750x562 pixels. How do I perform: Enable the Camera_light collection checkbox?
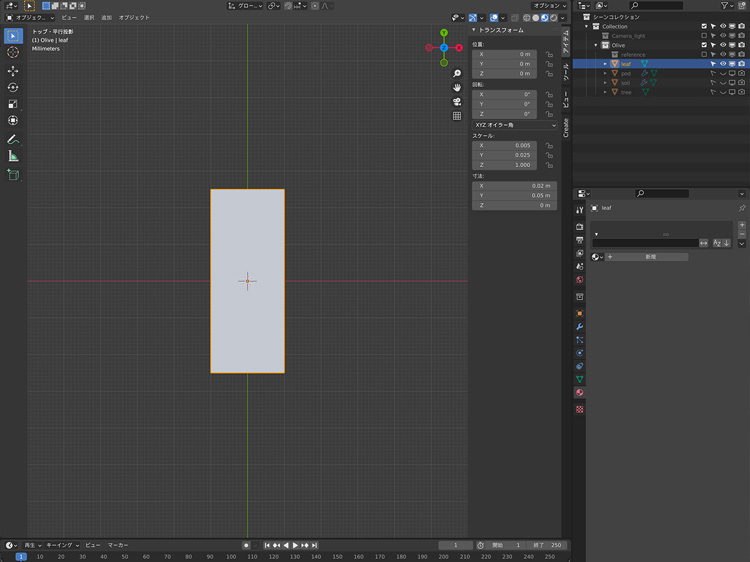tap(704, 35)
